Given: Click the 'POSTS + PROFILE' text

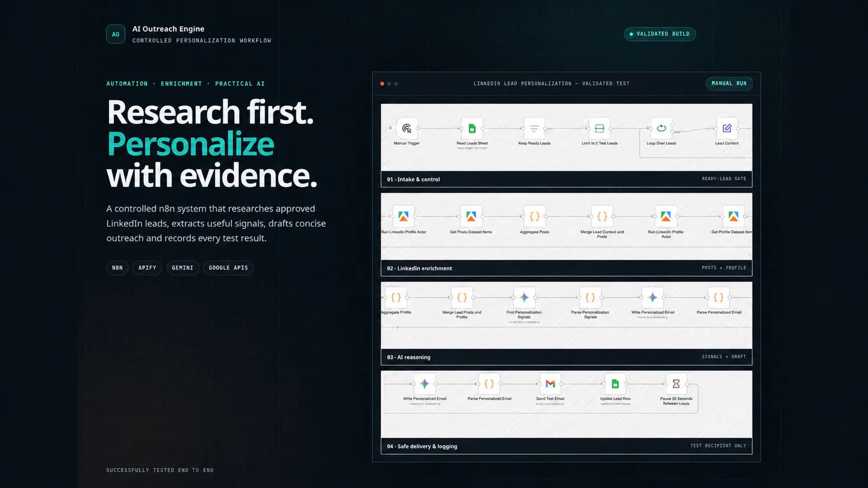Looking at the screenshot, I should (724, 267).
